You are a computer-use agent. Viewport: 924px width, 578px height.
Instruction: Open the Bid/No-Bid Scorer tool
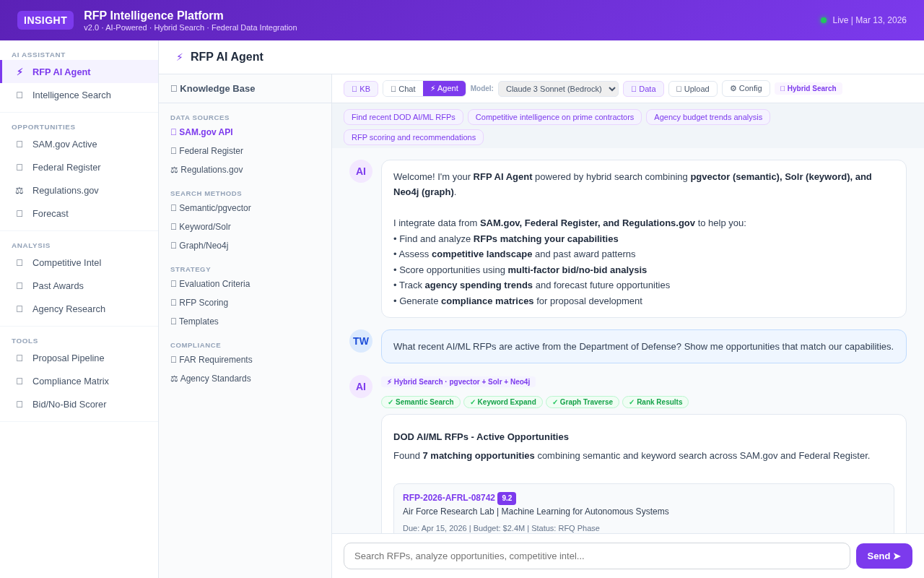[x=68, y=405]
